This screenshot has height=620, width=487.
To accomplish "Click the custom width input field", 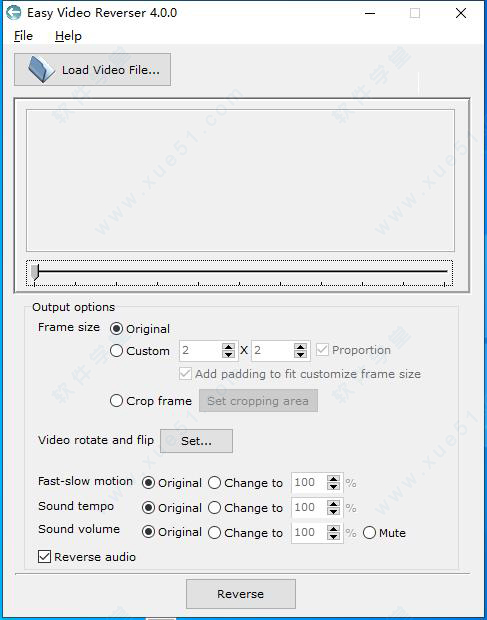I will [201, 350].
